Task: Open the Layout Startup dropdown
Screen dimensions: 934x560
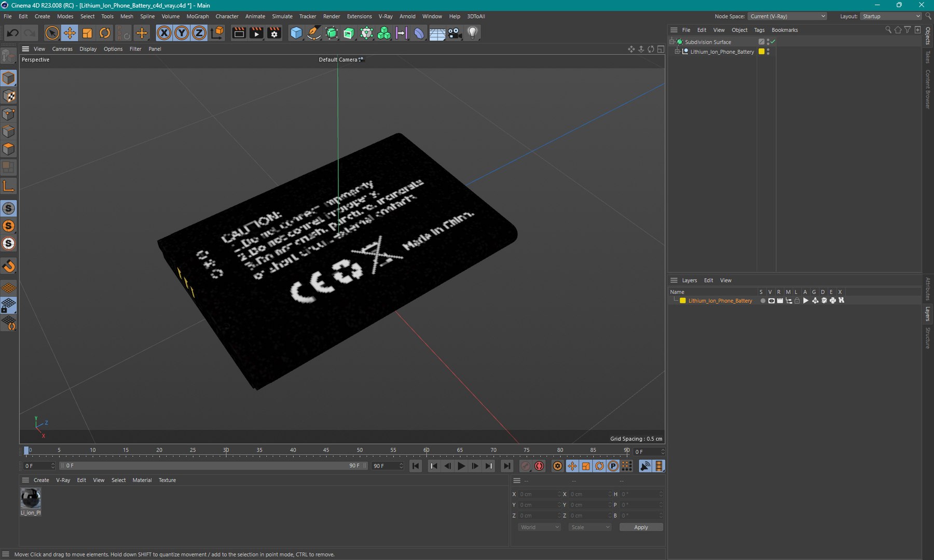Action: point(890,17)
